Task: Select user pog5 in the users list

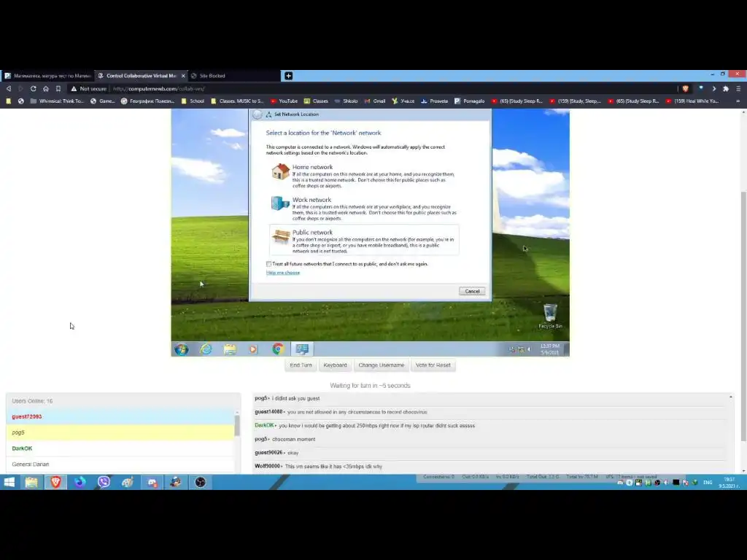Action: pos(120,432)
